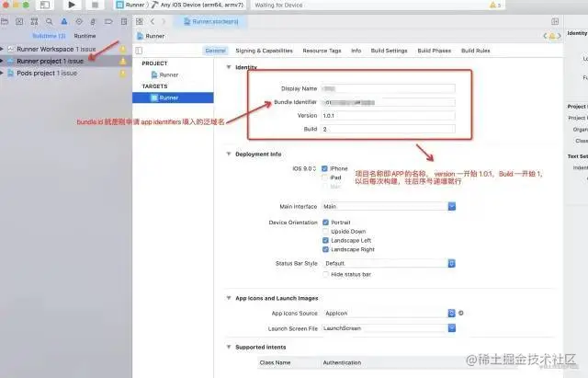Run the project with the play button
The image size is (588, 378).
point(72,5)
